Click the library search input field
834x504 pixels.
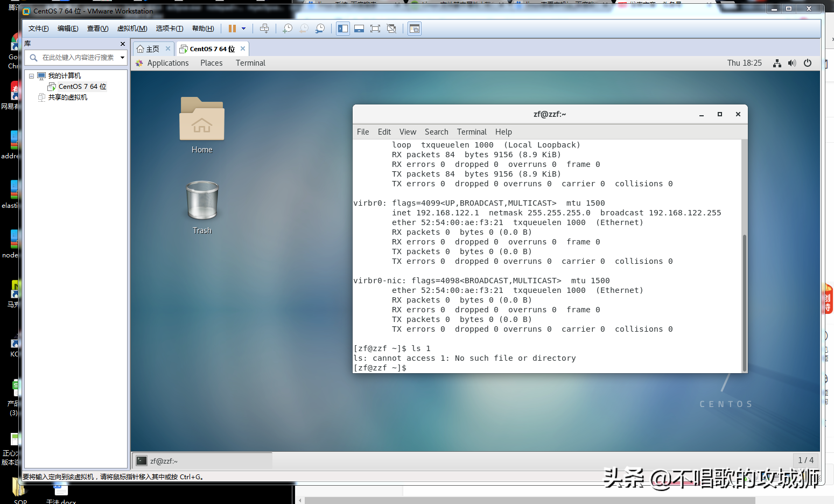tap(77, 58)
